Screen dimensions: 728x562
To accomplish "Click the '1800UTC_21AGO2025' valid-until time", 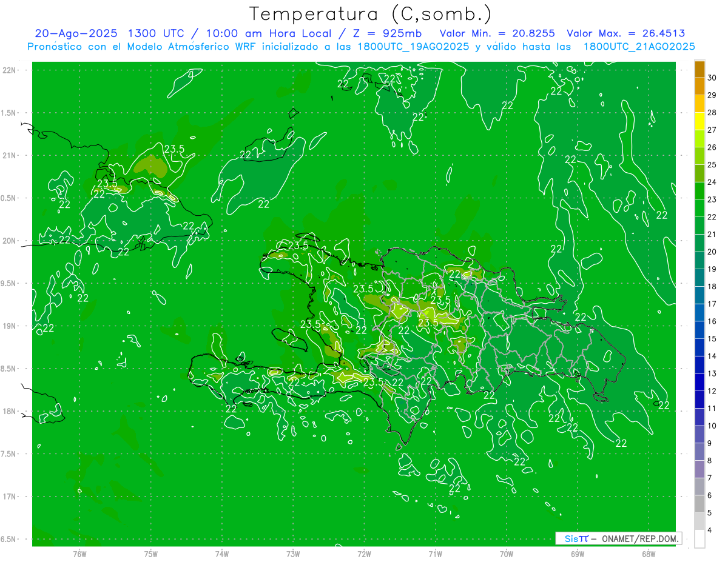I will [x=639, y=47].
